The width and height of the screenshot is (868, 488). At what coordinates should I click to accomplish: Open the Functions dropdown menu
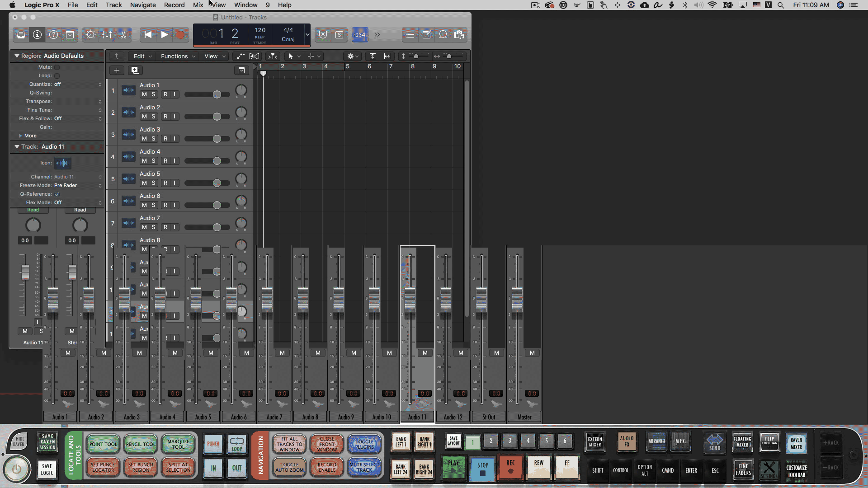[178, 56]
